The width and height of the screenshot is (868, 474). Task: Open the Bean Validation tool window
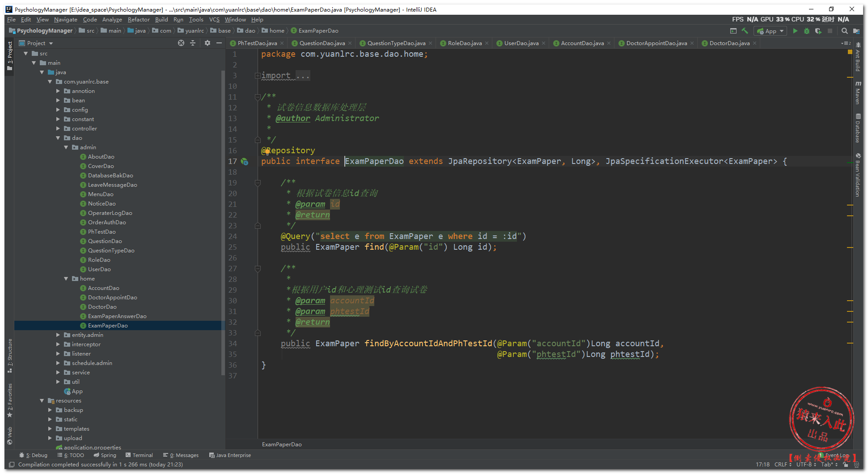point(858,175)
